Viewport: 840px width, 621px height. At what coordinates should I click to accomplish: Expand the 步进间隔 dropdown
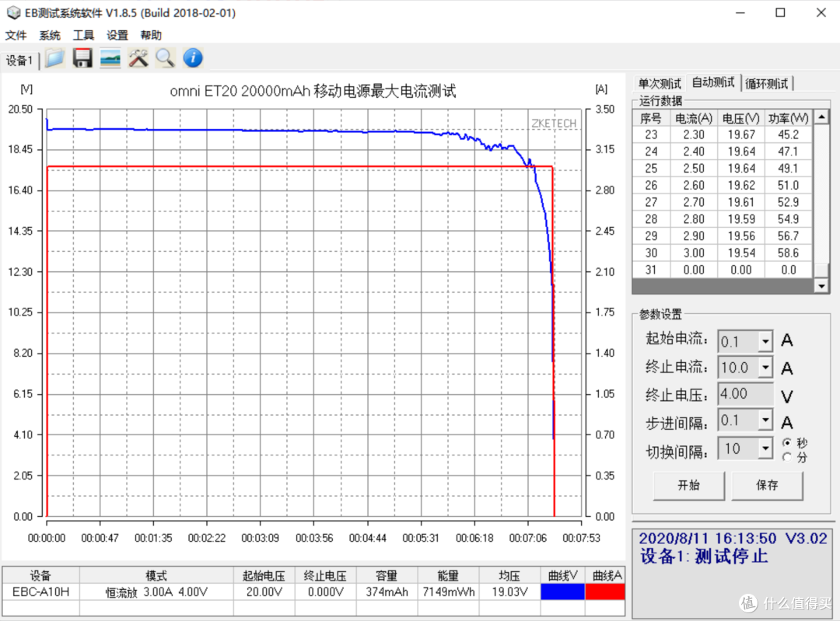(765, 420)
